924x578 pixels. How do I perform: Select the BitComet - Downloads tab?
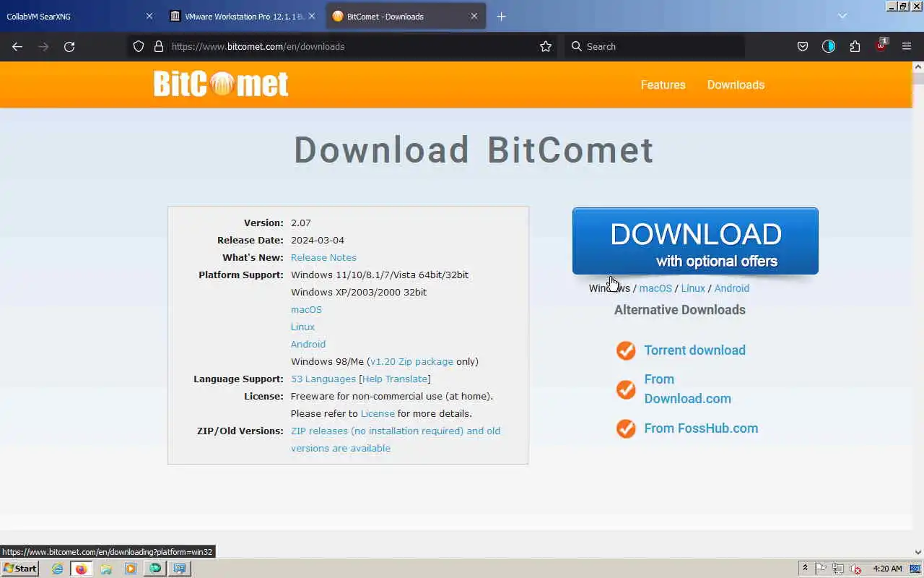[406, 16]
